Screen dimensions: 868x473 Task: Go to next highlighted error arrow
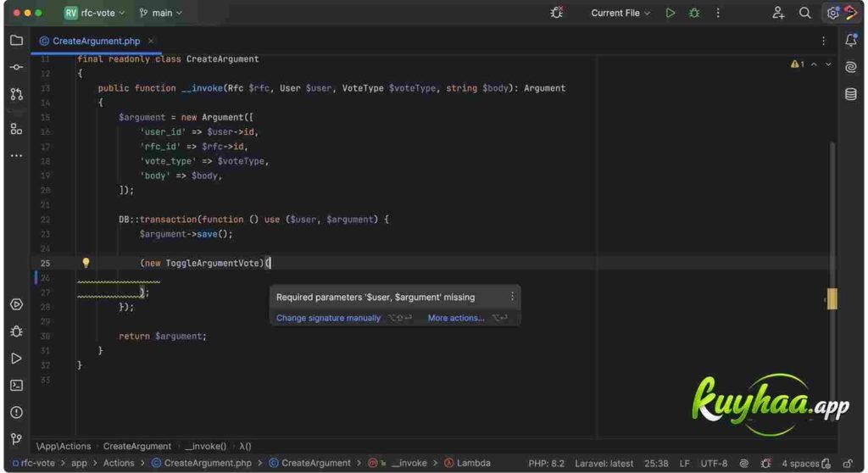828,64
